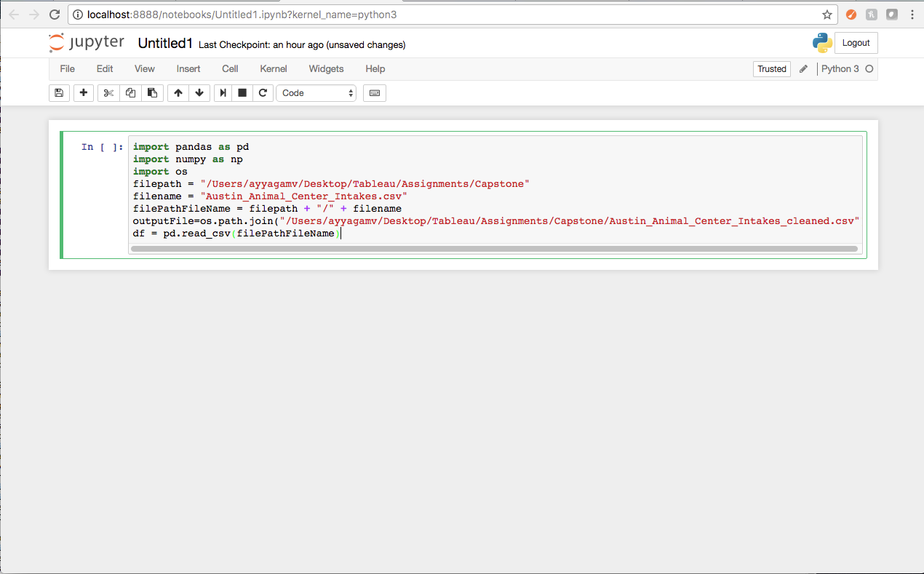Click the filePathFileName assignment line
This screenshot has width=924, height=574.
[x=267, y=209]
